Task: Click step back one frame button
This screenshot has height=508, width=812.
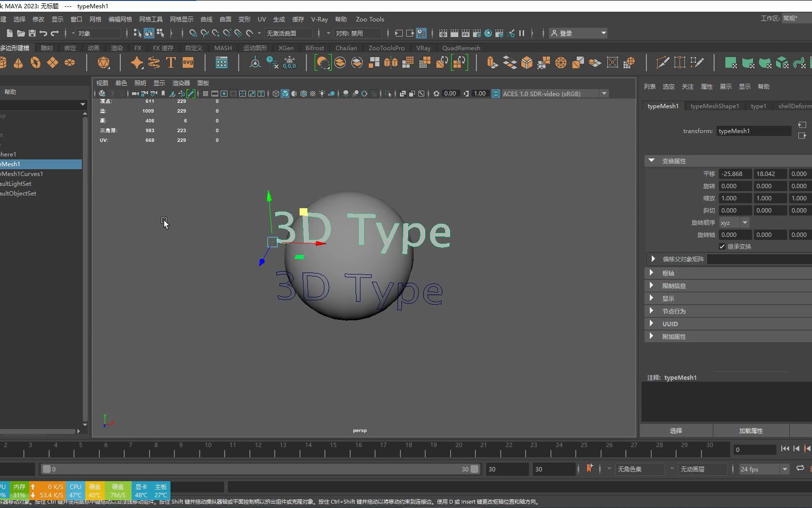Action: [796, 449]
